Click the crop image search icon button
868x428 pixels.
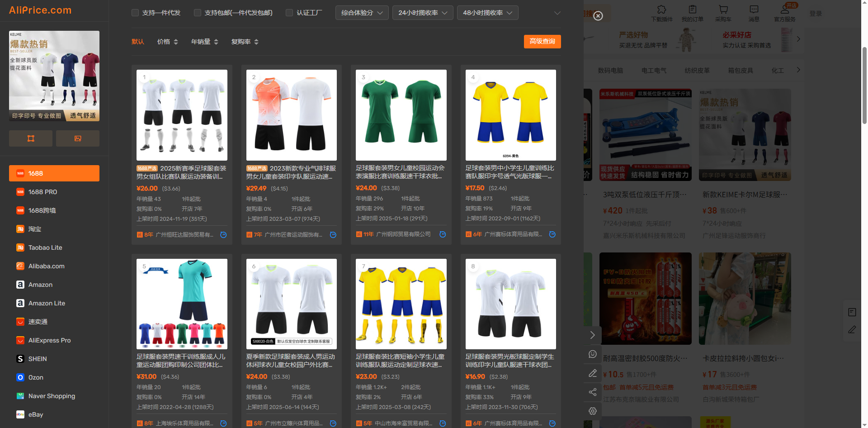tap(31, 138)
